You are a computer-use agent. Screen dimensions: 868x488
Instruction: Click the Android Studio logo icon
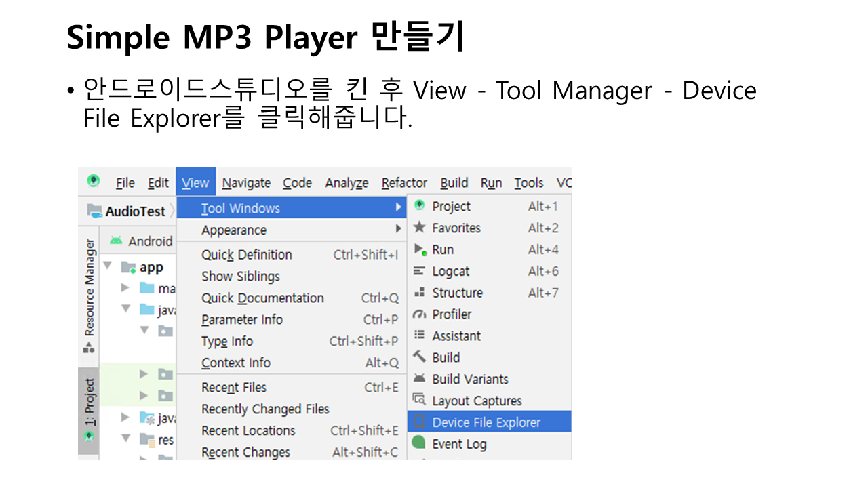point(94,181)
